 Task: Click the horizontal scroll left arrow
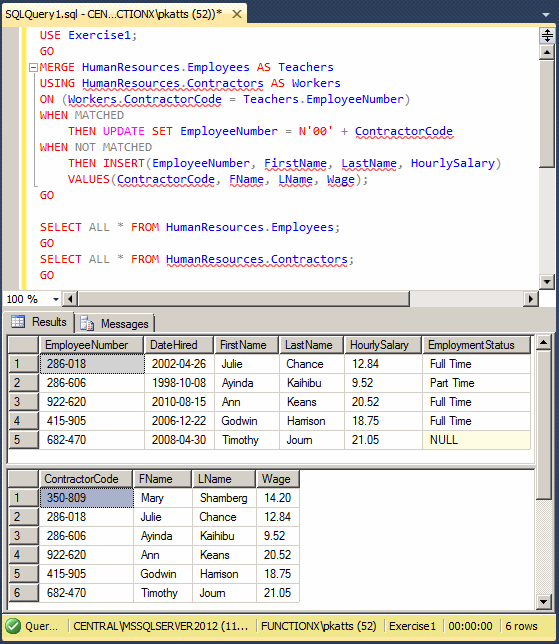[x=70, y=299]
